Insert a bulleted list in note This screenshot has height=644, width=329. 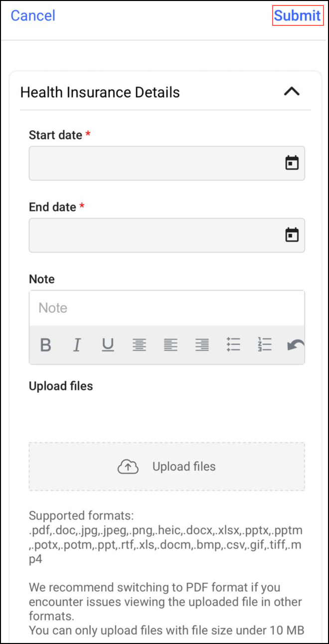[233, 345]
